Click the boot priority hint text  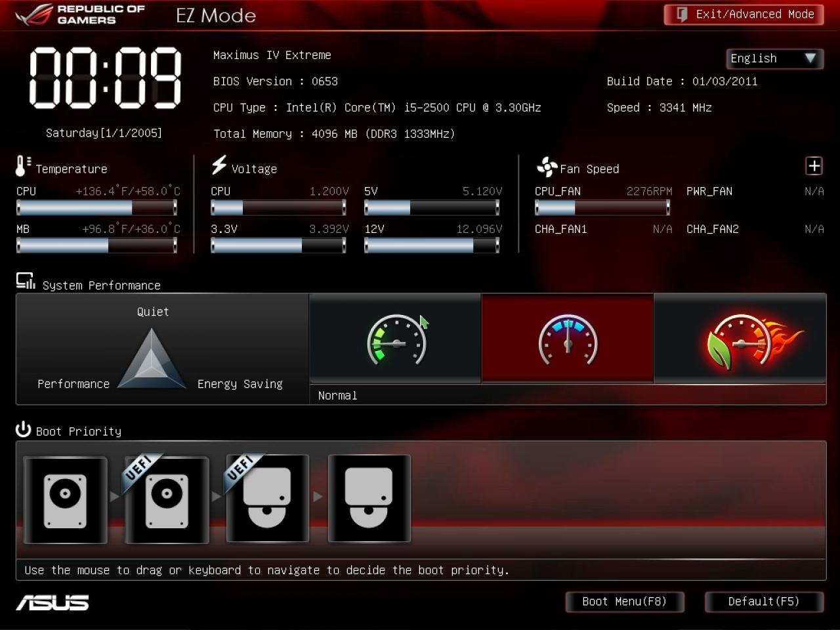[x=267, y=570]
